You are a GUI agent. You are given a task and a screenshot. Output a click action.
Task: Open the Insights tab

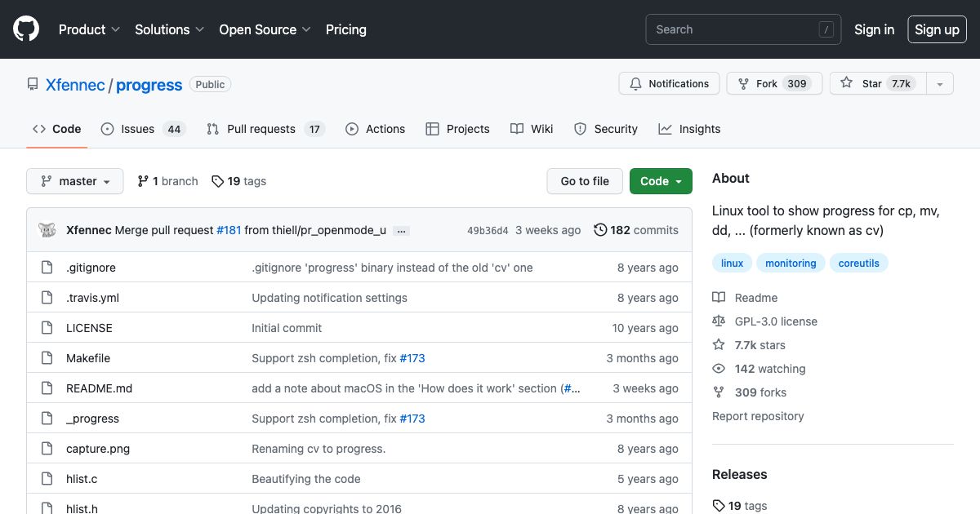(690, 128)
